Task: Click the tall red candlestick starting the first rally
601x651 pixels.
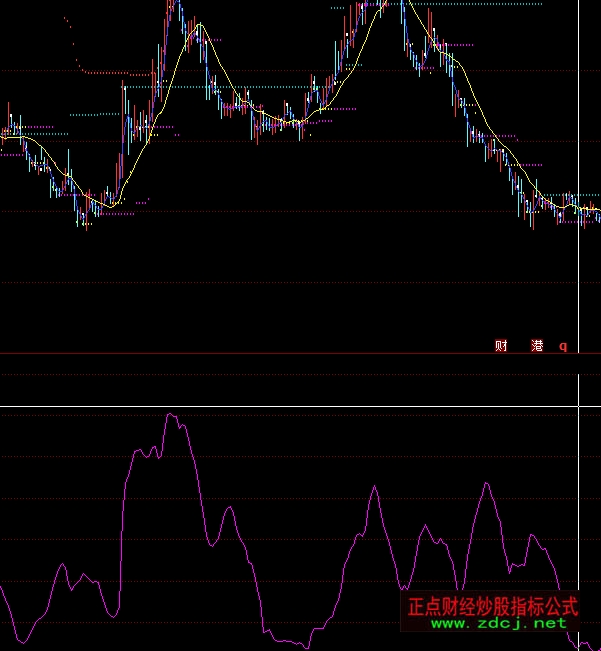Action: coord(123,130)
